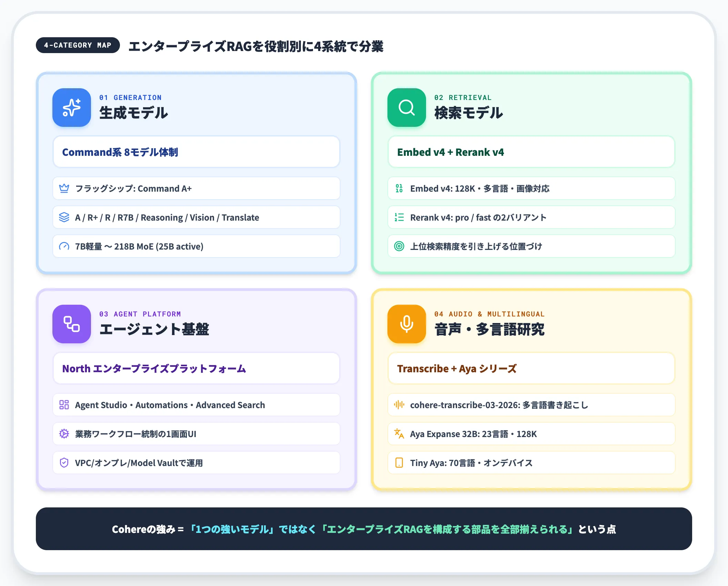Click the エンタープライズRAGを役割別に4系統で分業 title
The height and width of the screenshot is (586, 728).
[256, 46]
